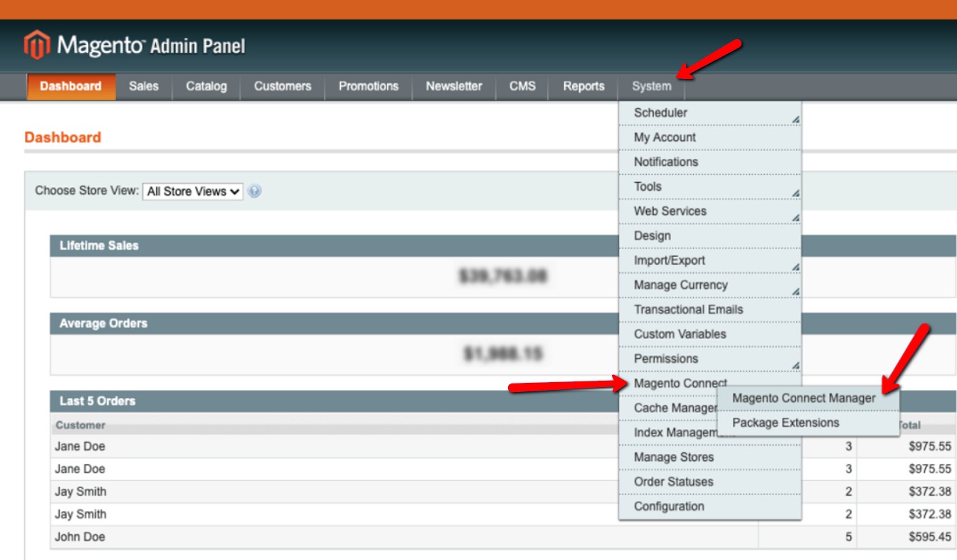Image resolution: width=957 pixels, height=560 pixels.
Task: Expand the Tools submenu
Action: (x=710, y=187)
